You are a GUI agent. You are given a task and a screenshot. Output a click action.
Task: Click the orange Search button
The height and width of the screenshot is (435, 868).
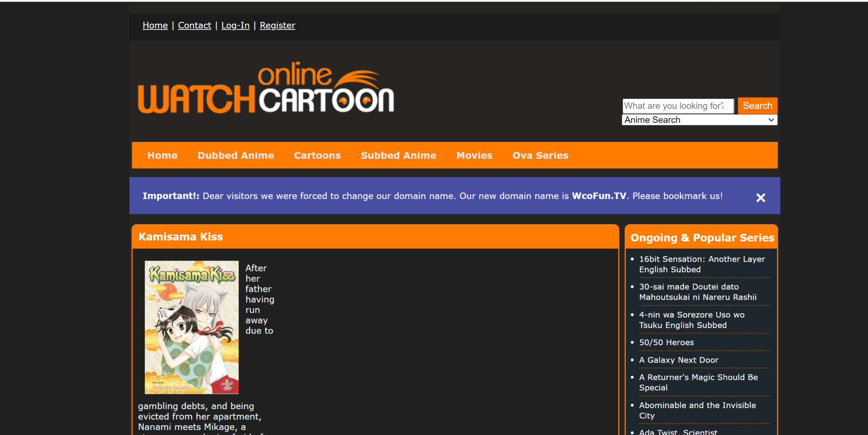pos(757,106)
